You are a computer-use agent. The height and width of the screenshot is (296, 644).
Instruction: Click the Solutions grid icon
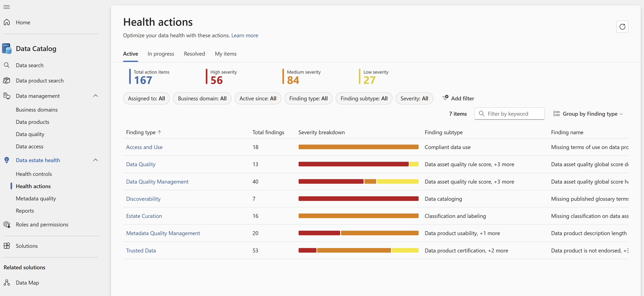pyautogui.click(x=7, y=246)
